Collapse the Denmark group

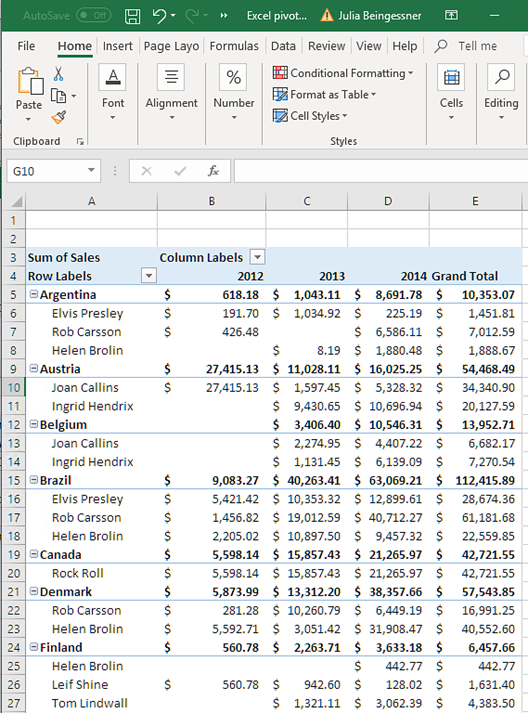34,591
